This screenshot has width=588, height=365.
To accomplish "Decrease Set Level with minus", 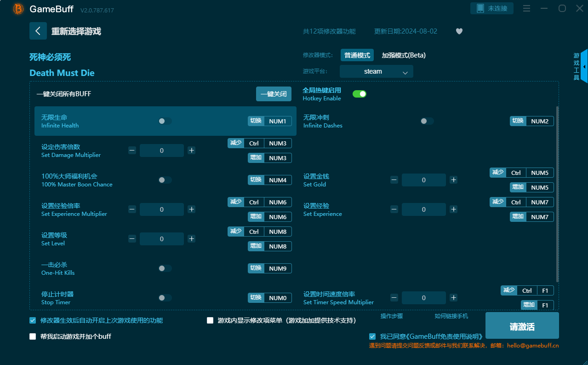I will (x=132, y=239).
